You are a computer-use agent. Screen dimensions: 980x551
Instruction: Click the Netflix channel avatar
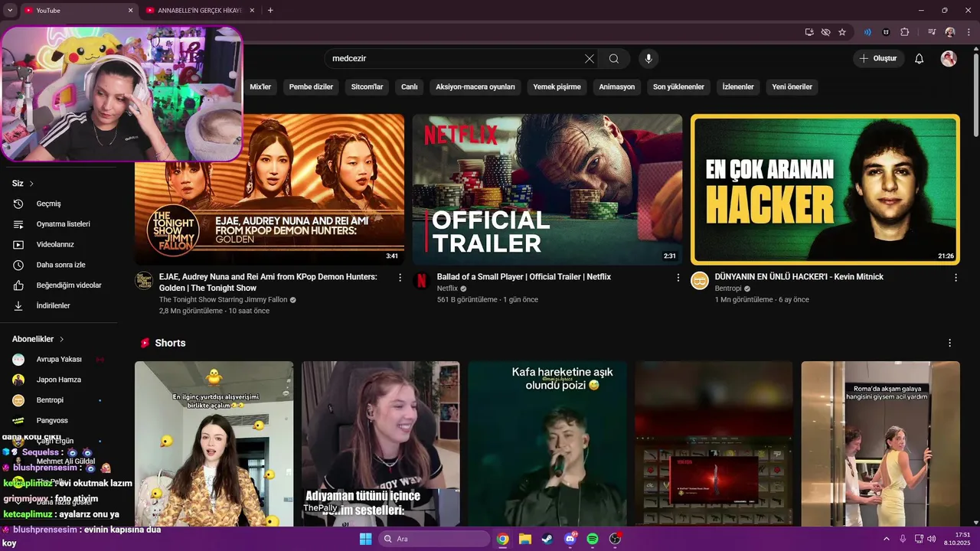point(421,281)
